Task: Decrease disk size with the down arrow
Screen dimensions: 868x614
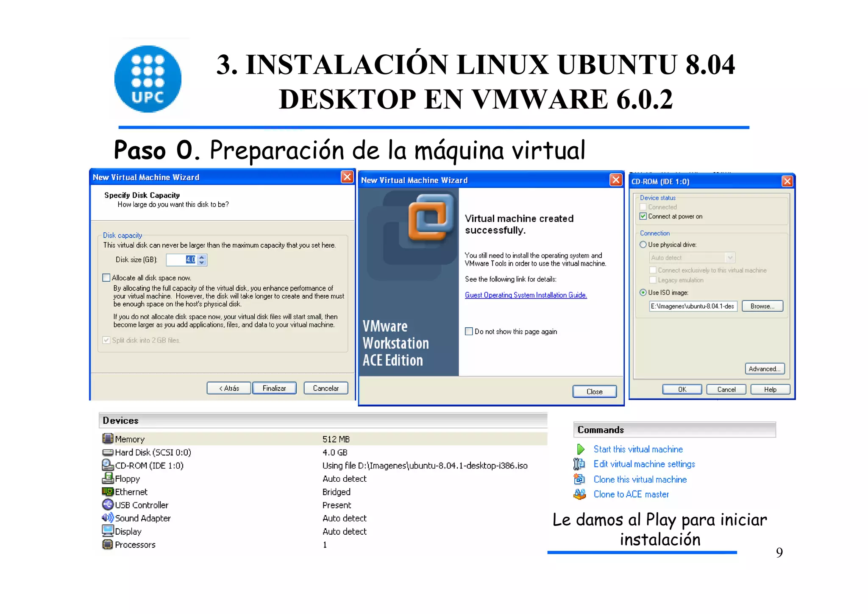Action: pyautogui.click(x=202, y=262)
